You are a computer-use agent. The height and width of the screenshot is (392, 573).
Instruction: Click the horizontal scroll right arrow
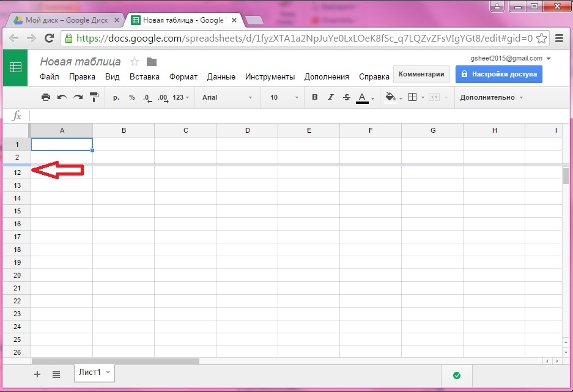557,361
